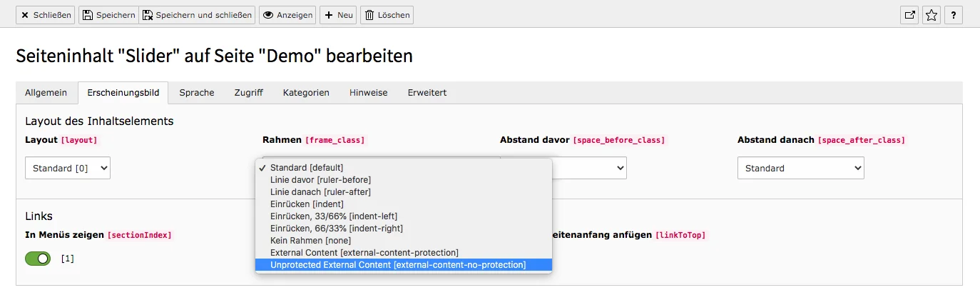Click the In Menüs zeigen [sectionIndex] label

click(x=98, y=235)
